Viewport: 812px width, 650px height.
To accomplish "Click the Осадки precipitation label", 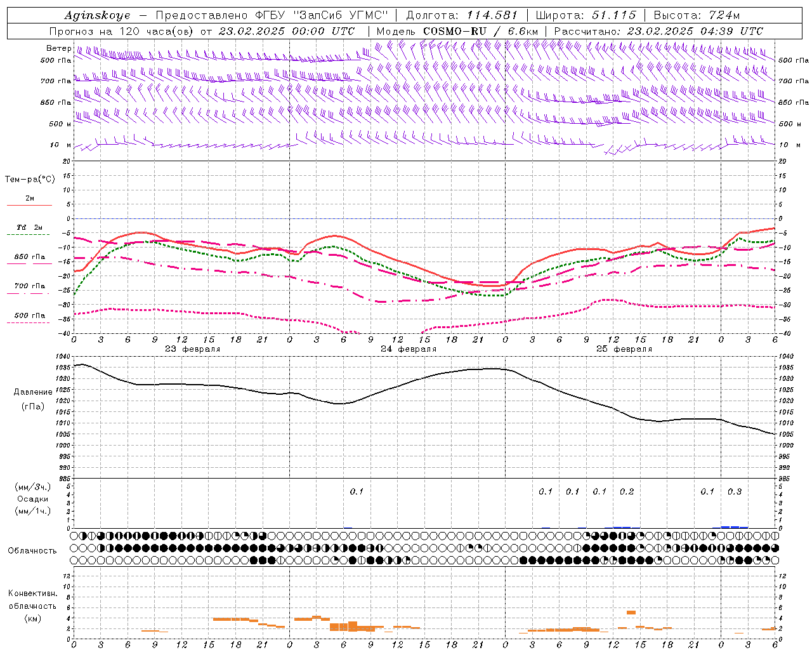I will 33,499.
